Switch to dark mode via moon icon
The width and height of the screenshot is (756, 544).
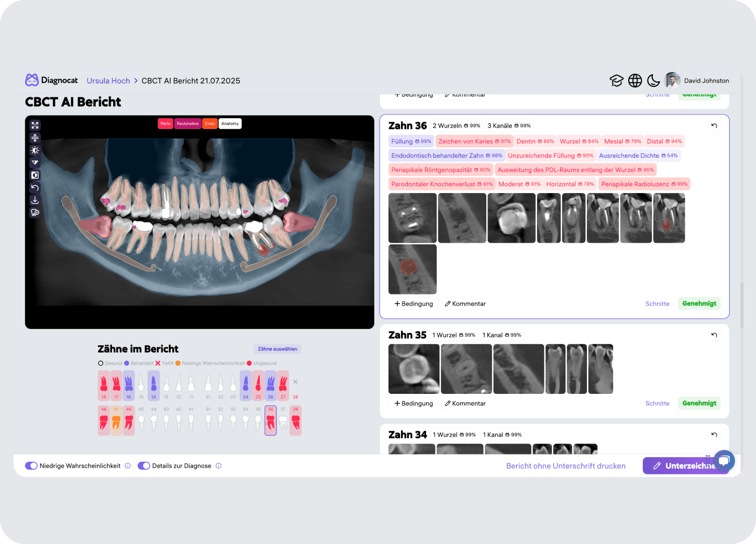coord(653,81)
